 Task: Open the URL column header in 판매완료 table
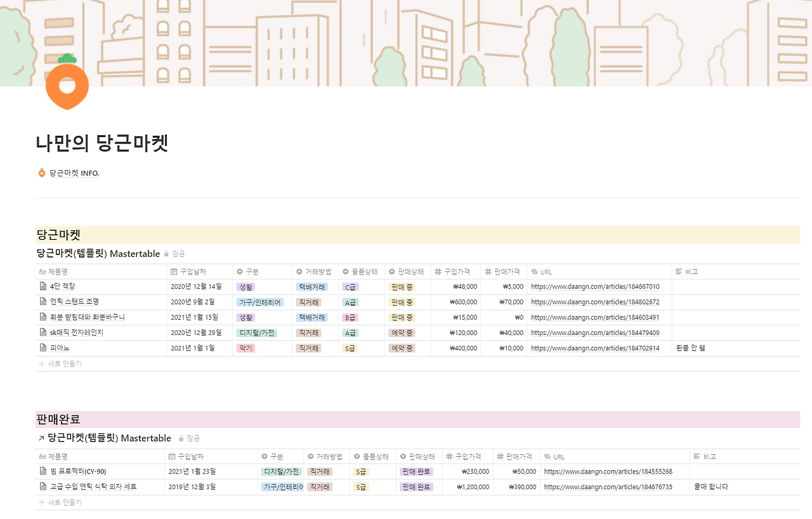coord(615,456)
